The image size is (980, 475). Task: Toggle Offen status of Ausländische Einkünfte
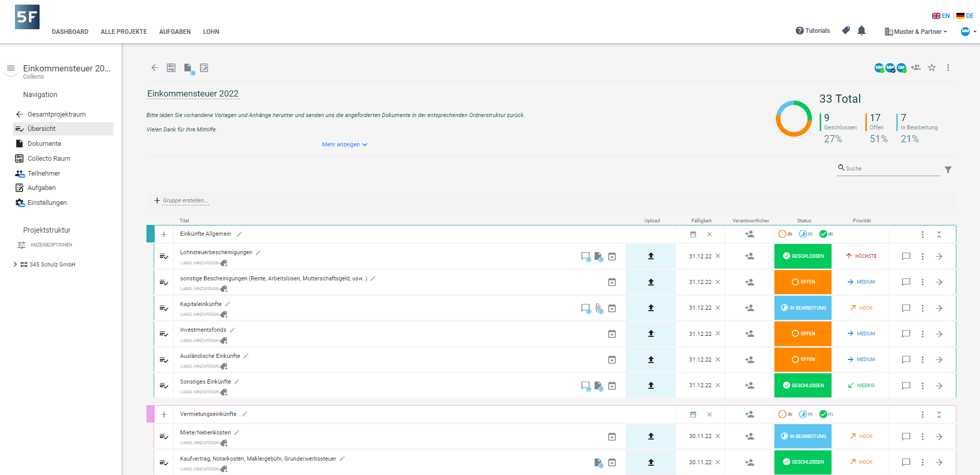point(803,359)
